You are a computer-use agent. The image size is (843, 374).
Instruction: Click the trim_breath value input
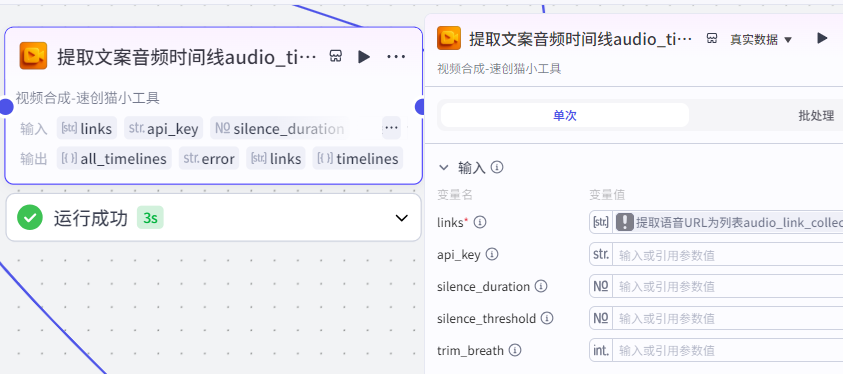[x=728, y=350]
